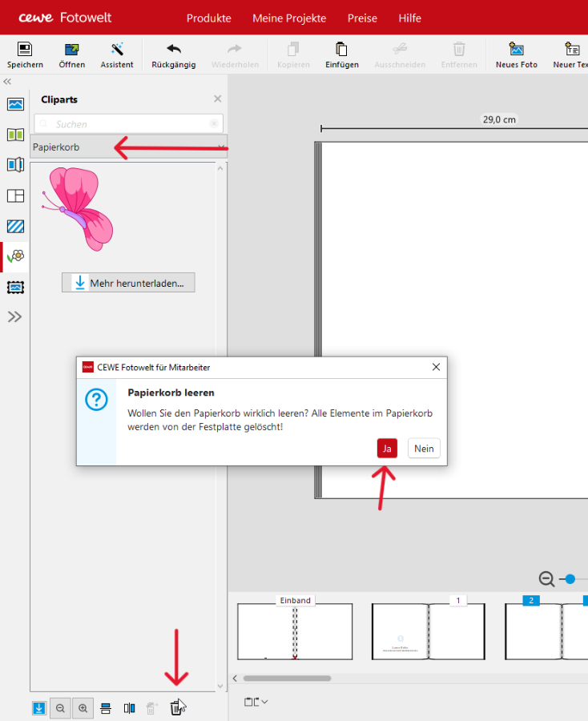Zoom in clipart thumbnails
This screenshot has height=721, width=588.
point(83,708)
